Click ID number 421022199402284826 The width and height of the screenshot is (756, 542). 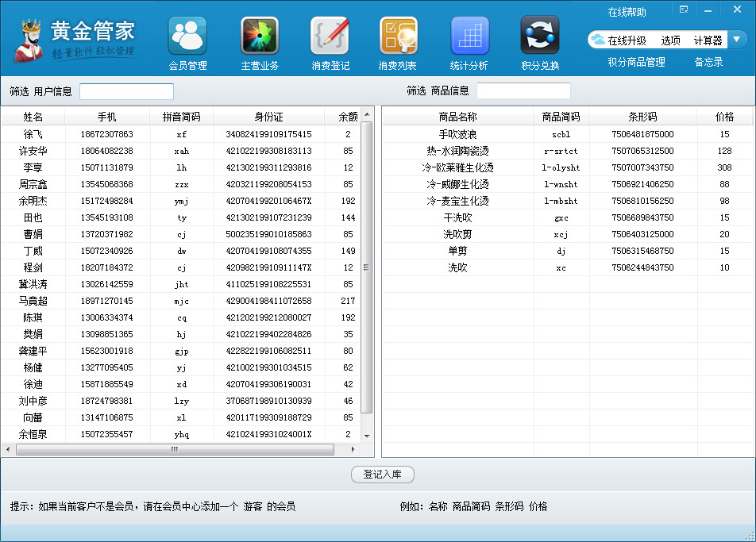[269, 334]
